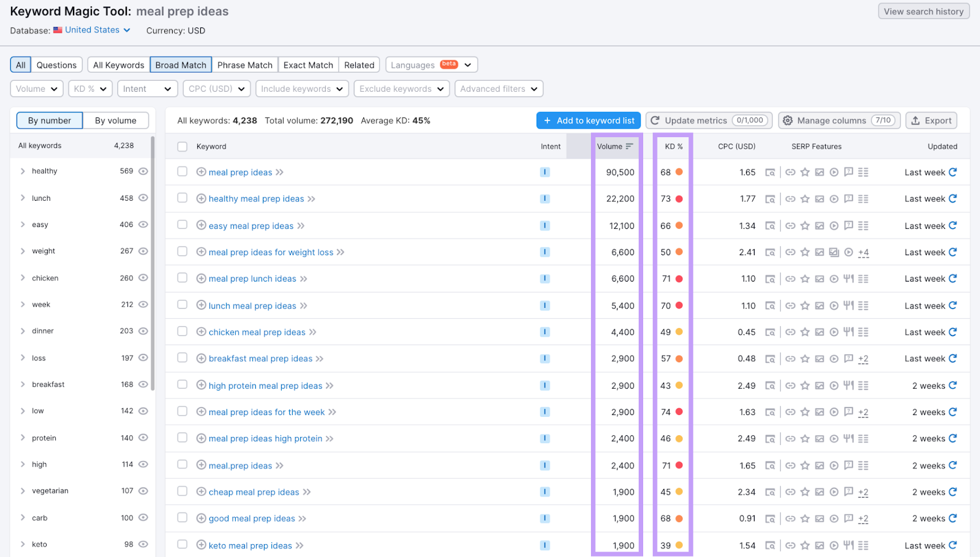Toggle eye icon for healthy group
The width and height of the screenshot is (980, 557).
tap(143, 171)
